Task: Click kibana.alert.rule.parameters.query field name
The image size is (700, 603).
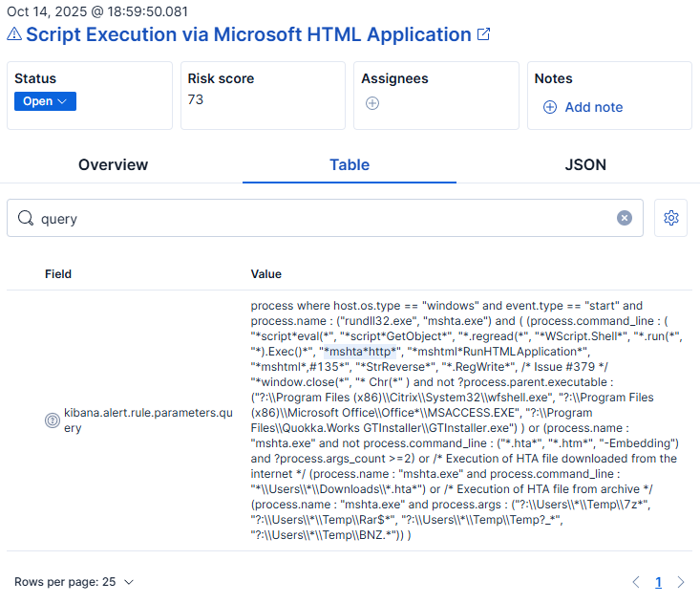Action: [x=148, y=420]
